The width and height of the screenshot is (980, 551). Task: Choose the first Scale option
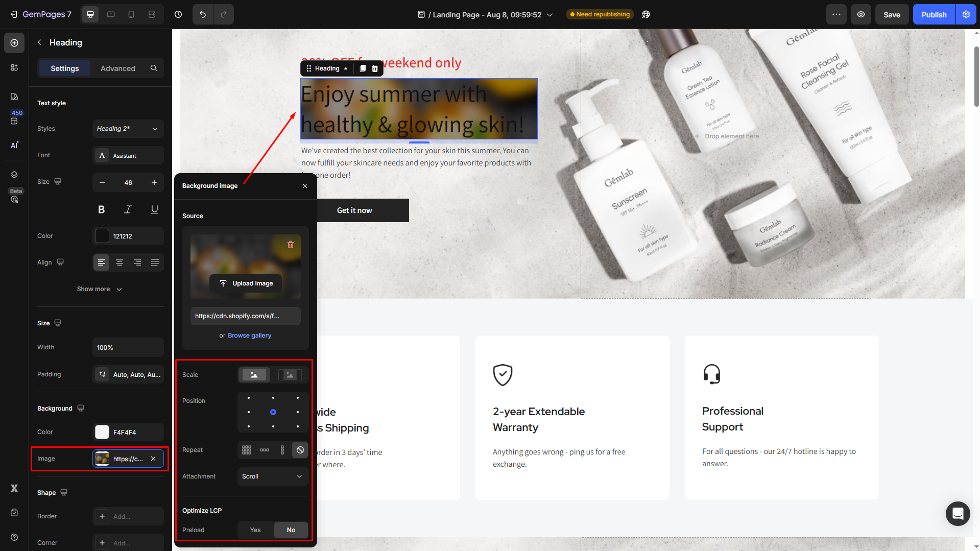254,375
